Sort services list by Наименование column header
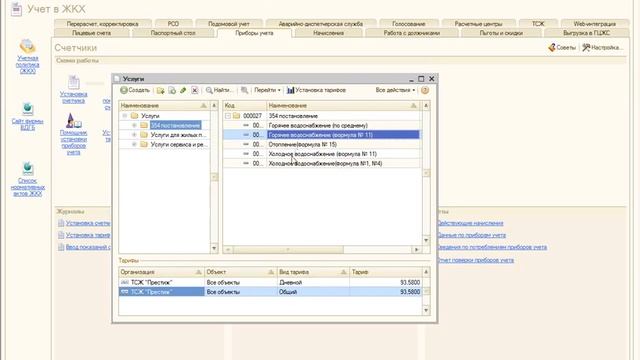Viewport: 640px width, 360px height. click(343, 106)
